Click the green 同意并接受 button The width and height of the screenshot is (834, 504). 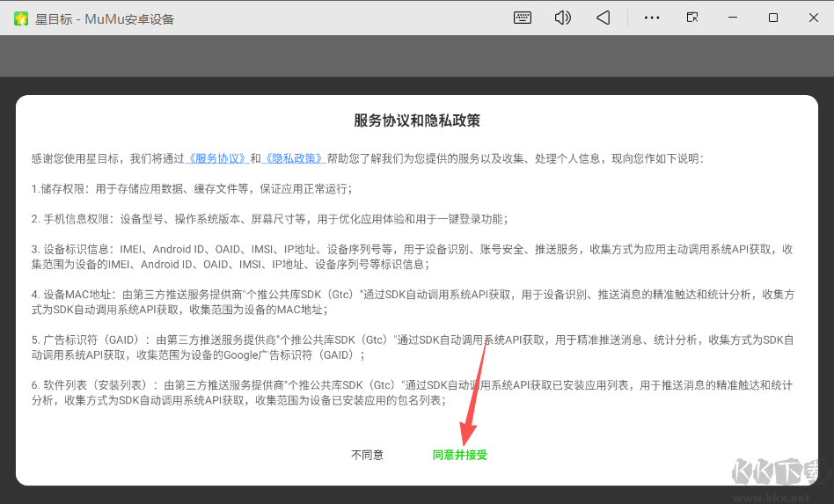459,455
